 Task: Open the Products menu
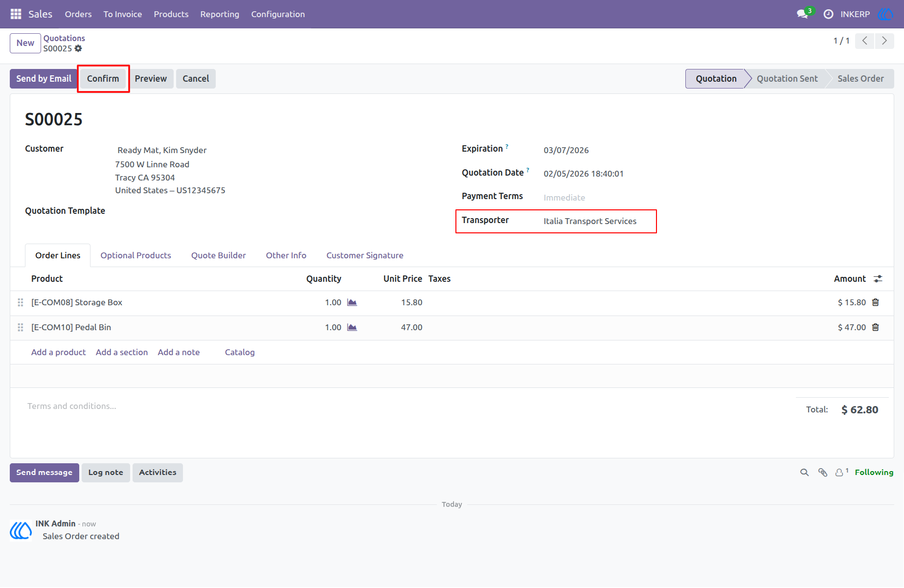[x=171, y=14]
